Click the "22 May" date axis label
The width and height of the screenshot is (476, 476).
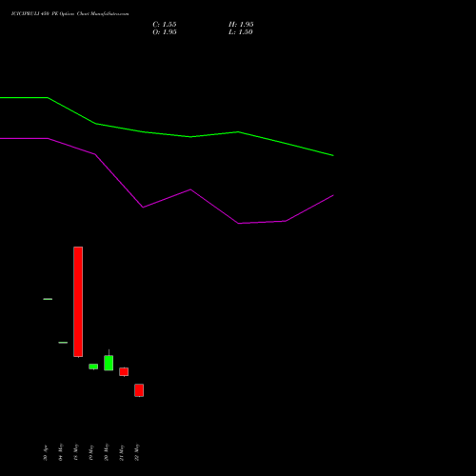137,452
